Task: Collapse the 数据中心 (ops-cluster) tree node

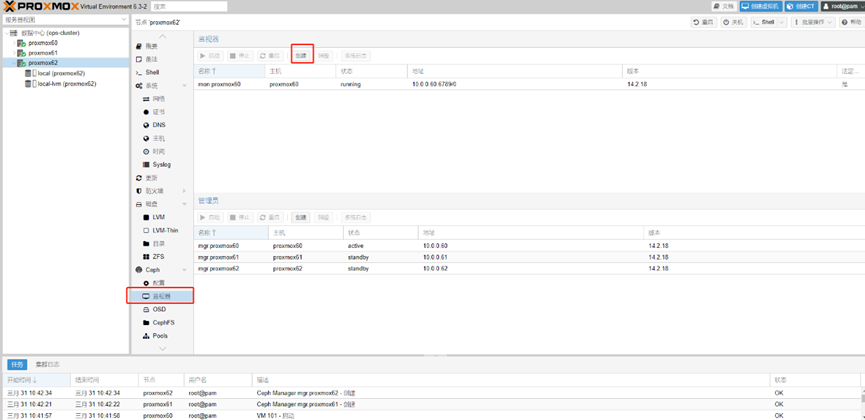Action: click(x=7, y=33)
